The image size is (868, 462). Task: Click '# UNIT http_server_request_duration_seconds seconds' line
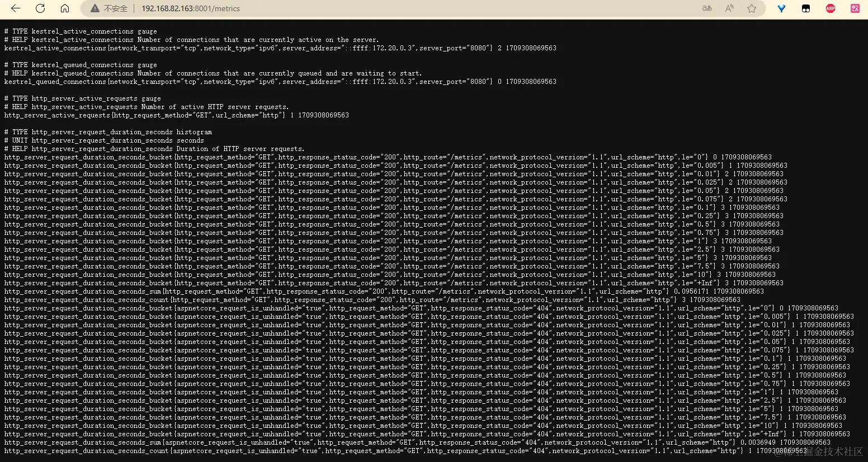[x=104, y=140]
